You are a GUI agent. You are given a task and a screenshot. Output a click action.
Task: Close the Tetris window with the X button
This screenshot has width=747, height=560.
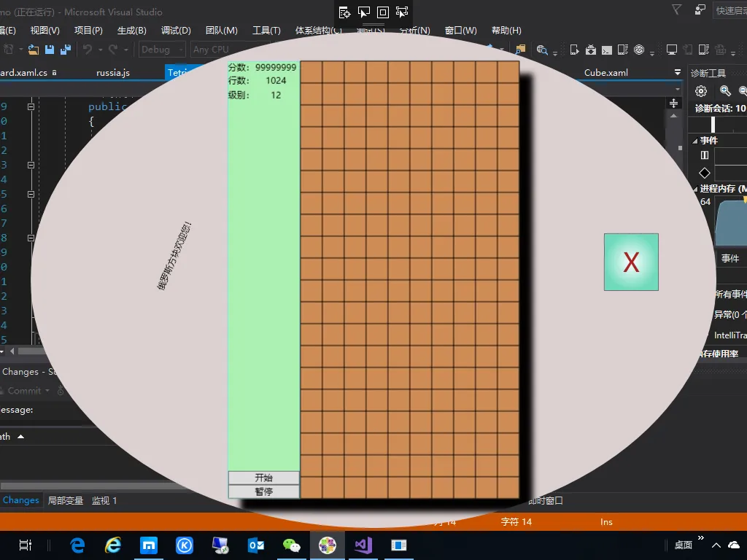coord(631,262)
